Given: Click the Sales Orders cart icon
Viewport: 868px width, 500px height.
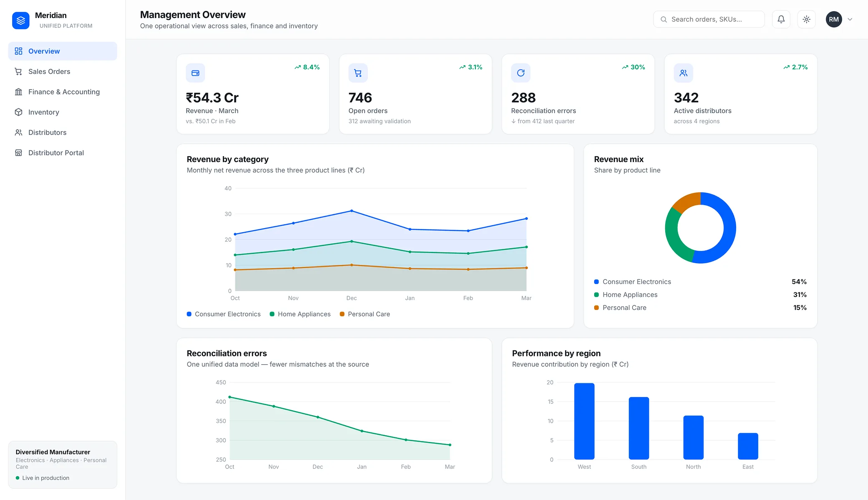Looking at the screenshot, I should [x=18, y=71].
